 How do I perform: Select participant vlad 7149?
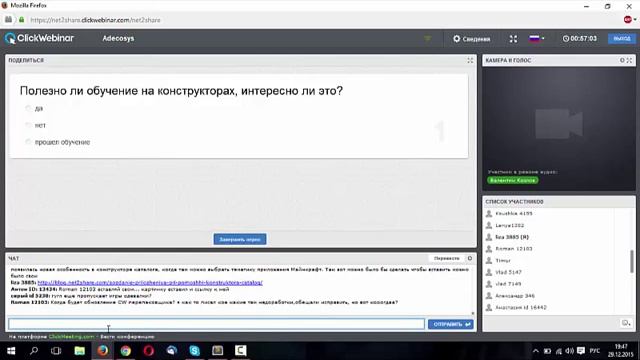pyautogui.click(x=508, y=284)
